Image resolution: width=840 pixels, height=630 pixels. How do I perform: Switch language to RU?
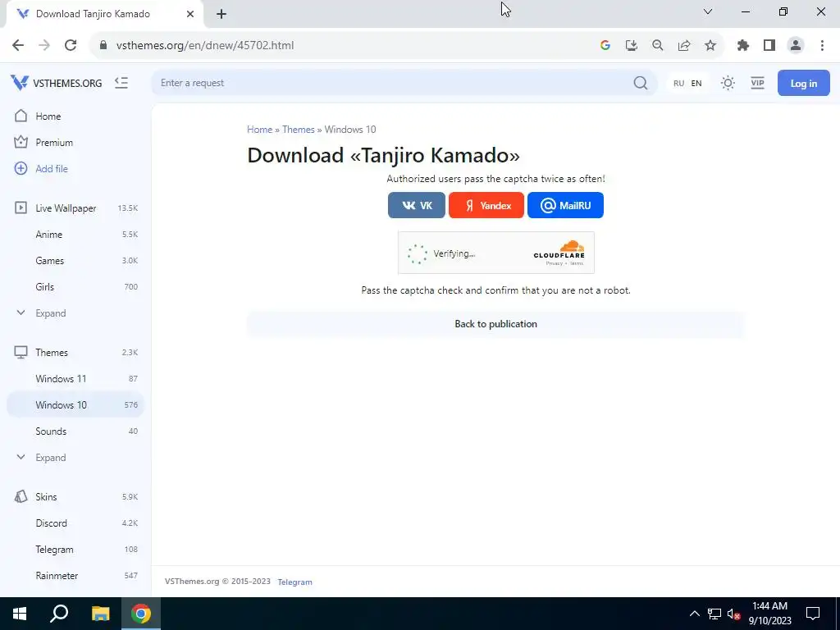pyautogui.click(x=678, y=83)
